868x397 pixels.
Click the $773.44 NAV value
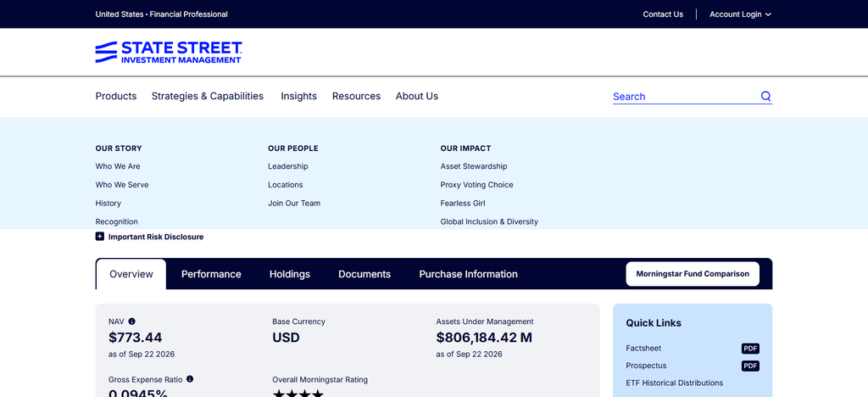click(x=135, y=338)
